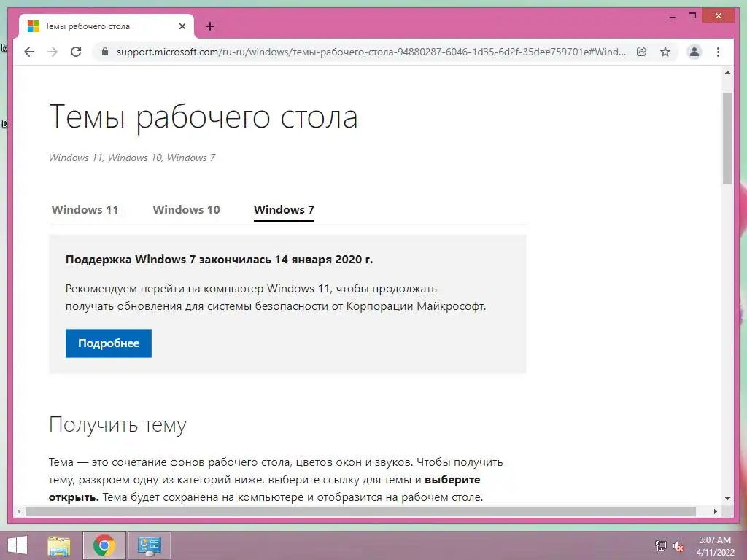Screen dimensions: 747x560
Task: Click the scroll right arrow
Action: coord(715,511)
